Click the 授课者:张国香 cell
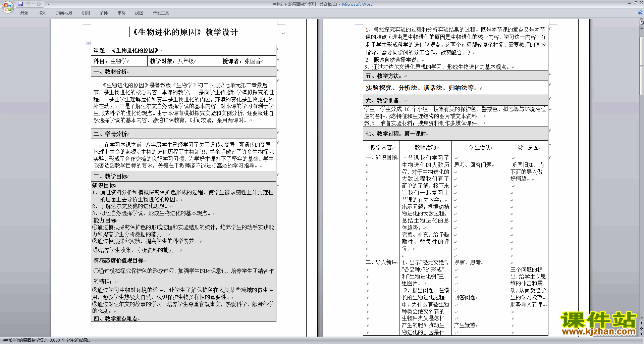The height and width of the screenshot is (344, 644). [248, 61]
